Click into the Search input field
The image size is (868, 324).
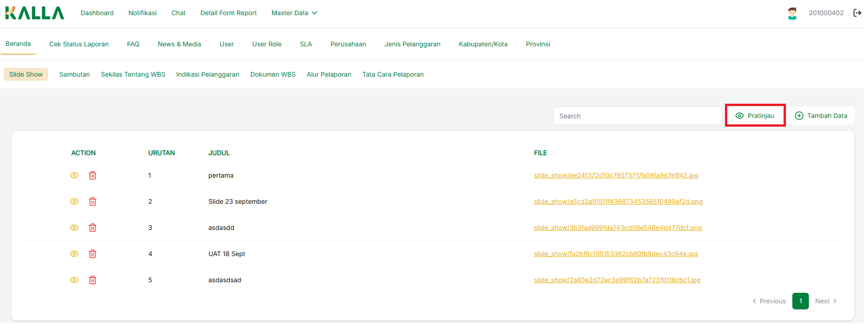[x=637, y=116]
